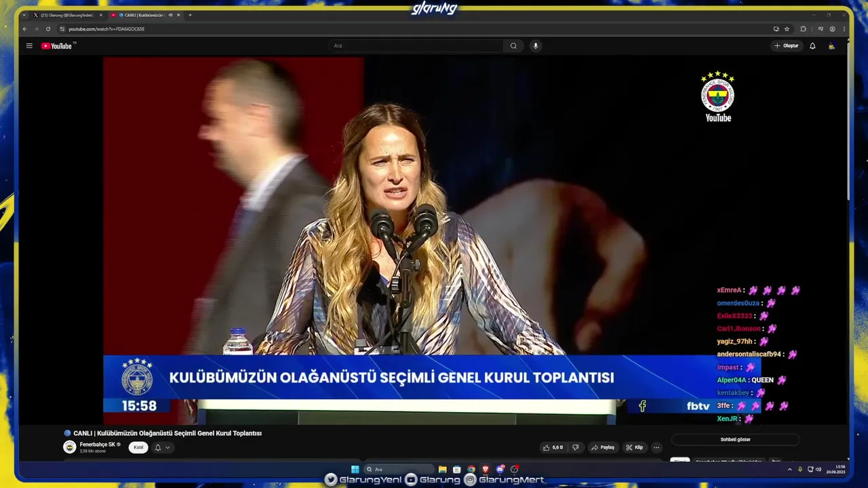Click the Windows taskbar search box

click(x=399, y=469)
